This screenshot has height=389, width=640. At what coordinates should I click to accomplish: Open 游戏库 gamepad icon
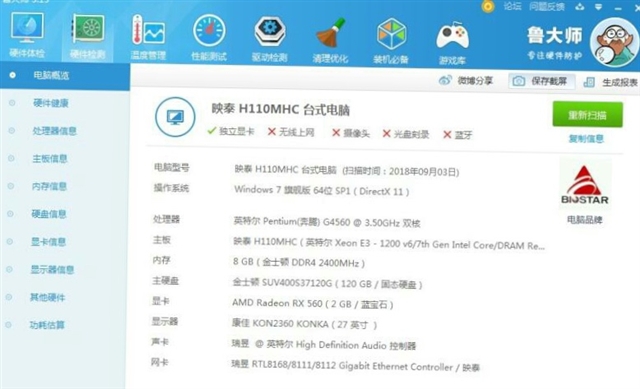(452, 36)
